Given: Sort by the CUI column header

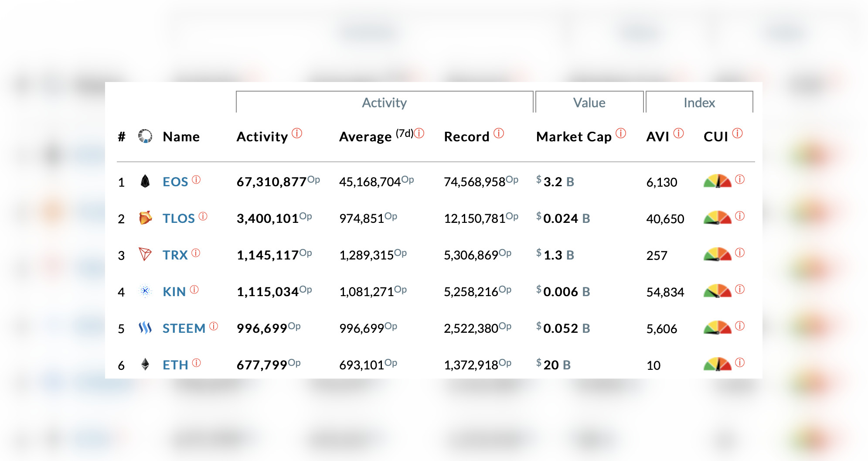Looking at the screenshot, I should point(716,137).
